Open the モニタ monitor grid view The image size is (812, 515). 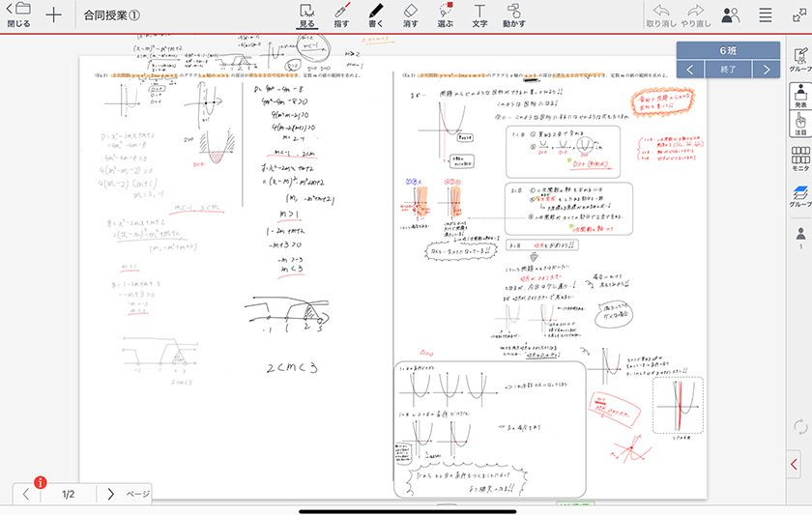[800, 158]
